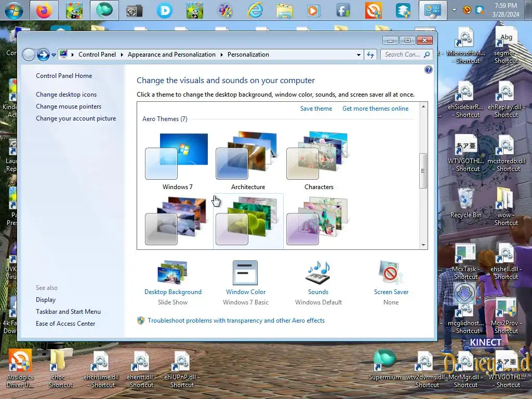
Task: Click Personalization in the breadcrumb
Action: point(248,55)
